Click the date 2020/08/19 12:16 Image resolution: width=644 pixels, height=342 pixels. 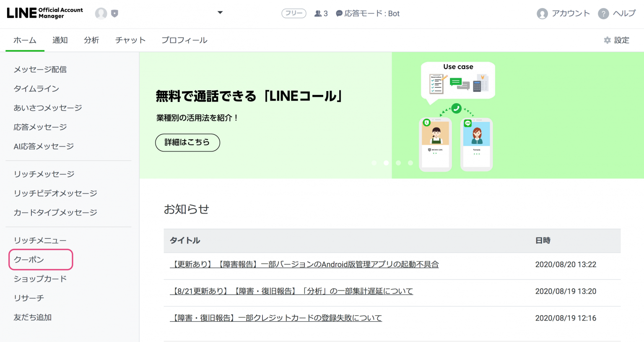coord(566,319)
